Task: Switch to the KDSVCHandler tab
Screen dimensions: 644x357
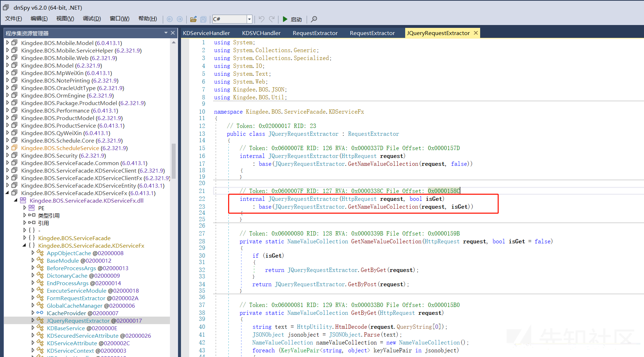Action: coord(261,33)
